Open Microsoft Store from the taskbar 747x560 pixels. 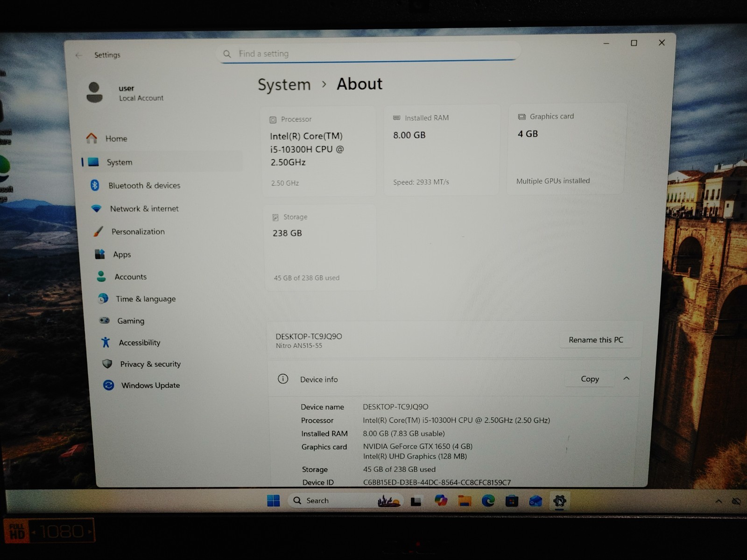pos(512,502)
